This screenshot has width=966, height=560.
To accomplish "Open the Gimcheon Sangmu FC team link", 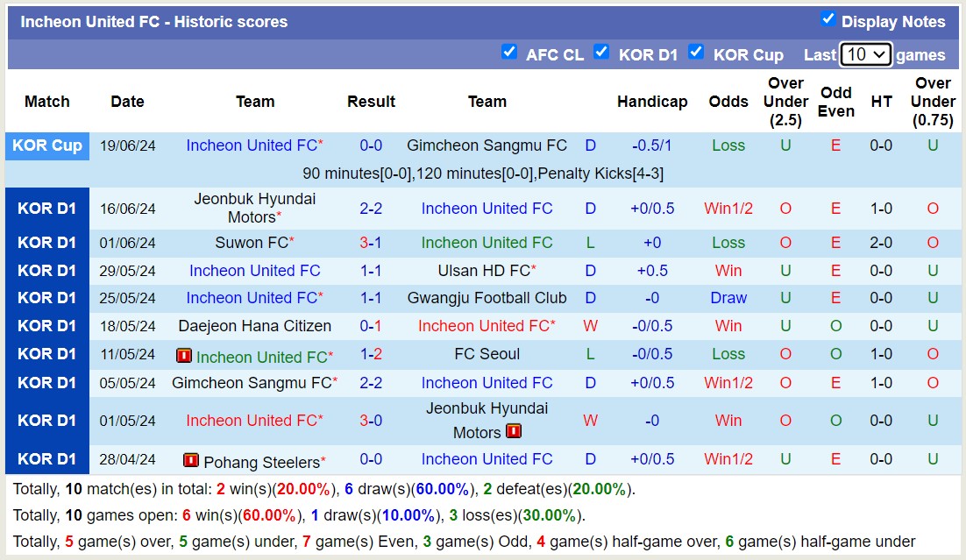I will coord(487,145).
